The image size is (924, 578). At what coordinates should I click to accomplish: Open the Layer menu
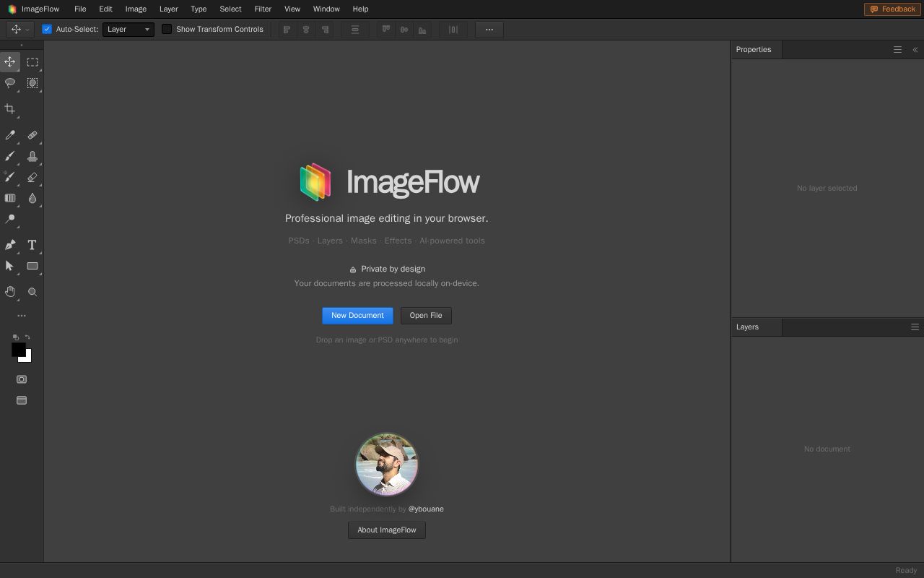[168, 9]
